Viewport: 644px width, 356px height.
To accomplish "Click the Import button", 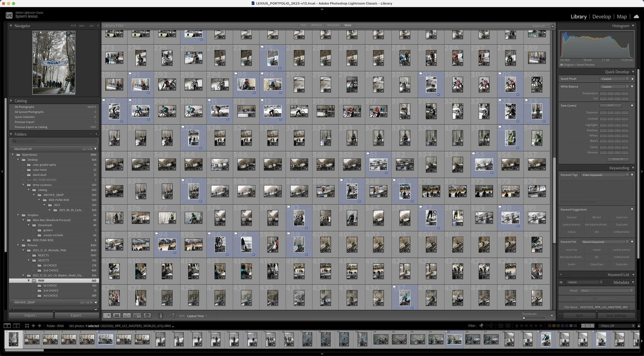I will coord(31,315).
